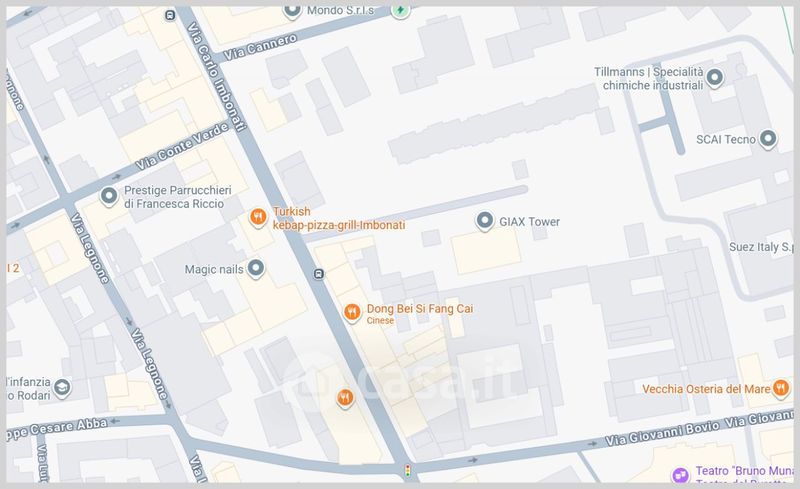Select the Prestige Parrucchieri location pin
This screenshot has width=800, height=489.
coord(109,197)
